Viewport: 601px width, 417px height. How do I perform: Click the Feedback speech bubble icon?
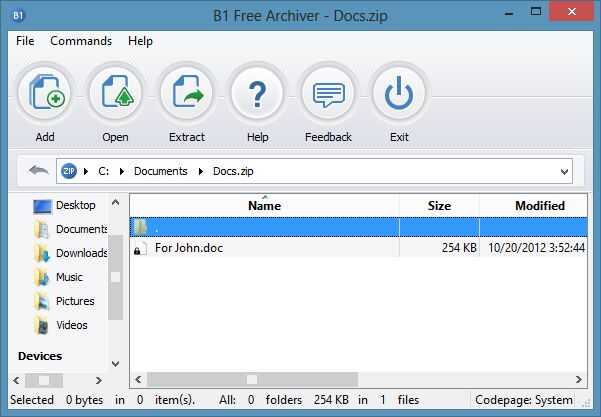tap(328, 92)
